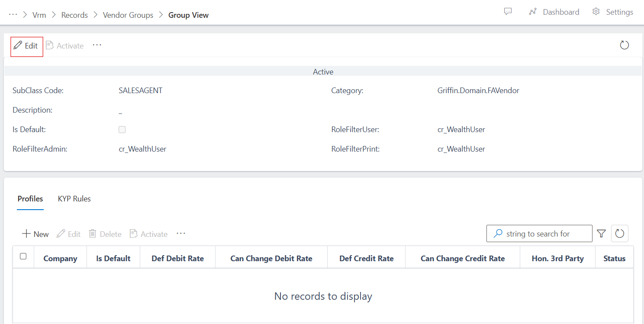Click Delete in the Profiles toolbar

(x=105, y=234)
